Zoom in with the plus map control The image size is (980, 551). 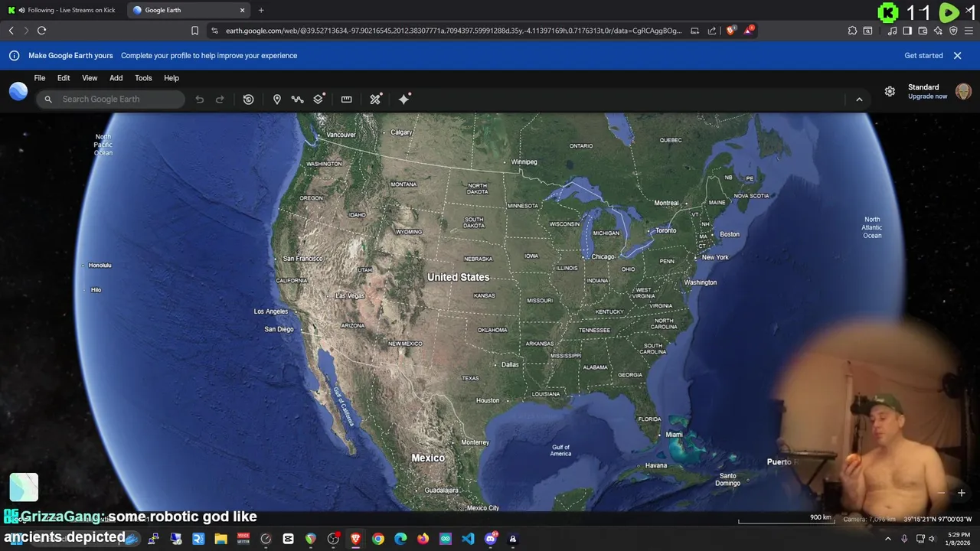click(962, 493)
